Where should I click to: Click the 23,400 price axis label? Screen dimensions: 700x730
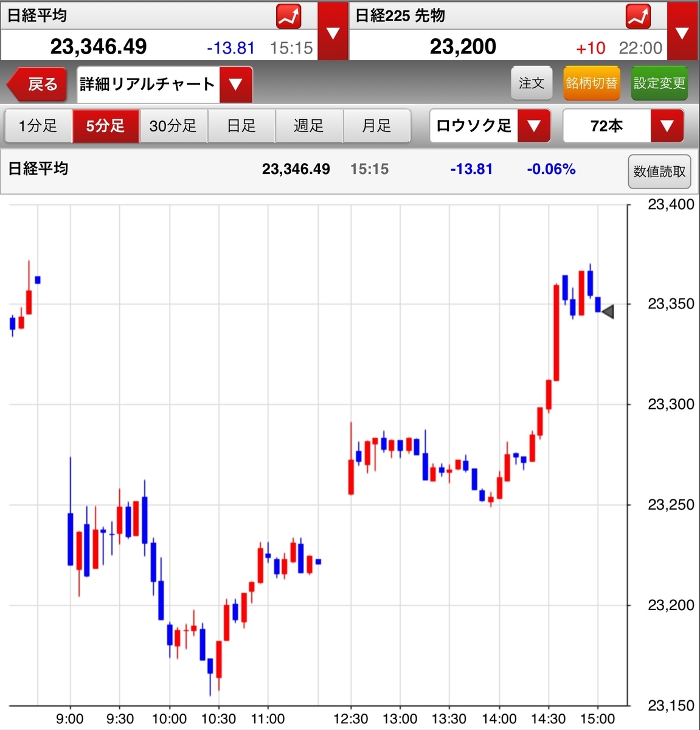pyautogui.click(x=671, y=204)
